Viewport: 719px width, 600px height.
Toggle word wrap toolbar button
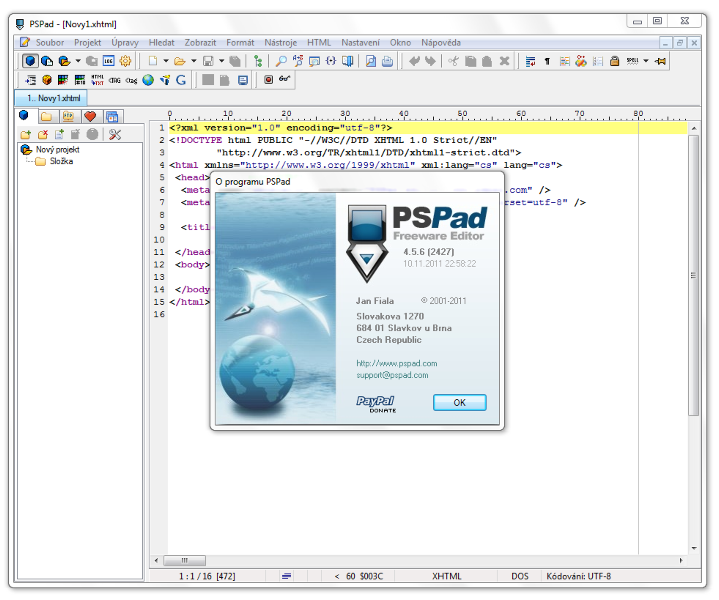(x=531, y=61)
